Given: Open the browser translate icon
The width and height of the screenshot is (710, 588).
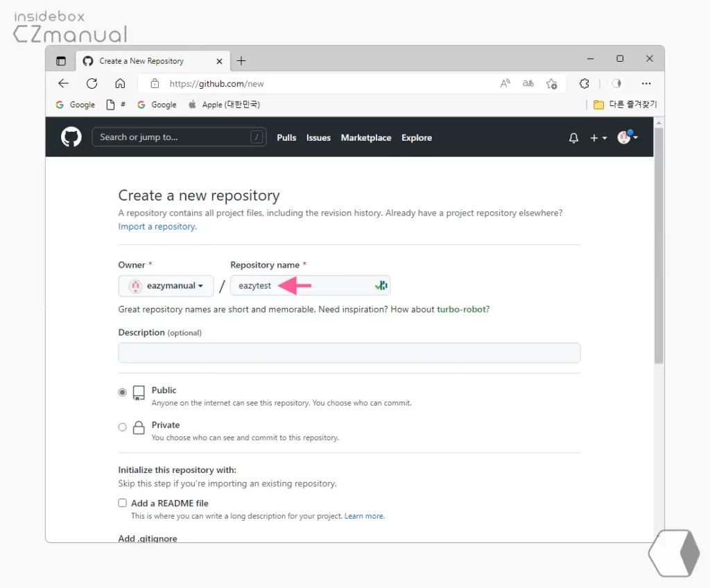Looking at the screenshot, I should pos(528,83).
